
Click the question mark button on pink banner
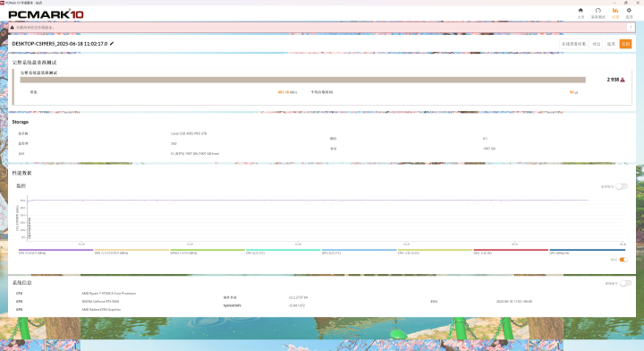pyautogui.click(x=631, y=28)
